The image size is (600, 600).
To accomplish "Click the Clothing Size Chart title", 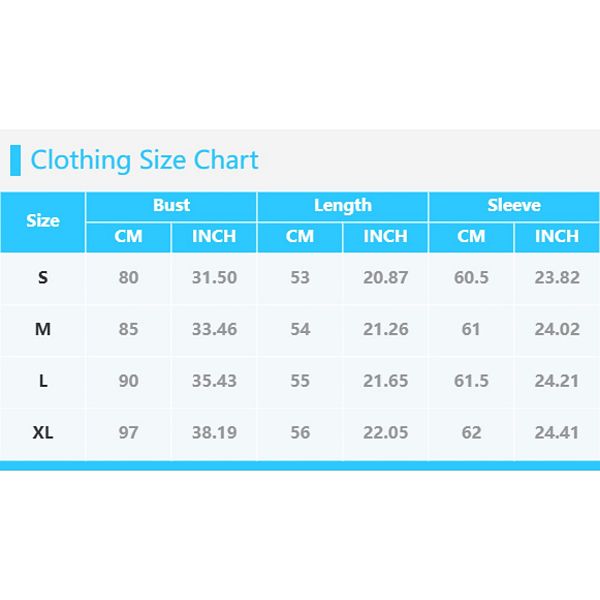I will point(144,160).
